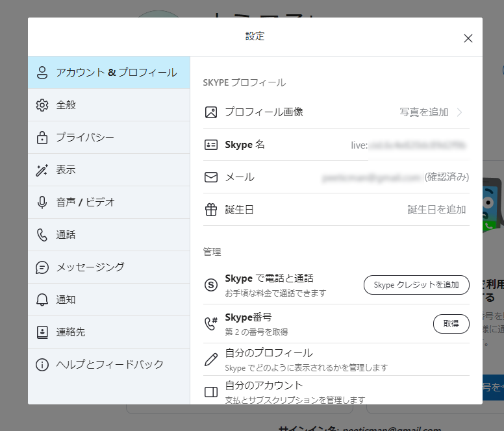Click the chat bubble icon beside メッセージング
The height and width of the screenshot is (431, 504).
pos(42,267)
